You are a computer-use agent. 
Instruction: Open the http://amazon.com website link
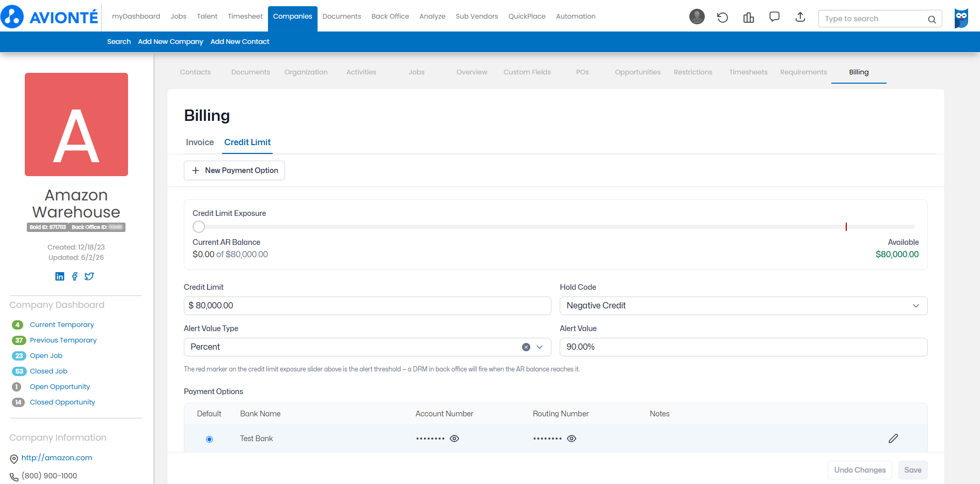pyautogui.click(x=57, y=458)
